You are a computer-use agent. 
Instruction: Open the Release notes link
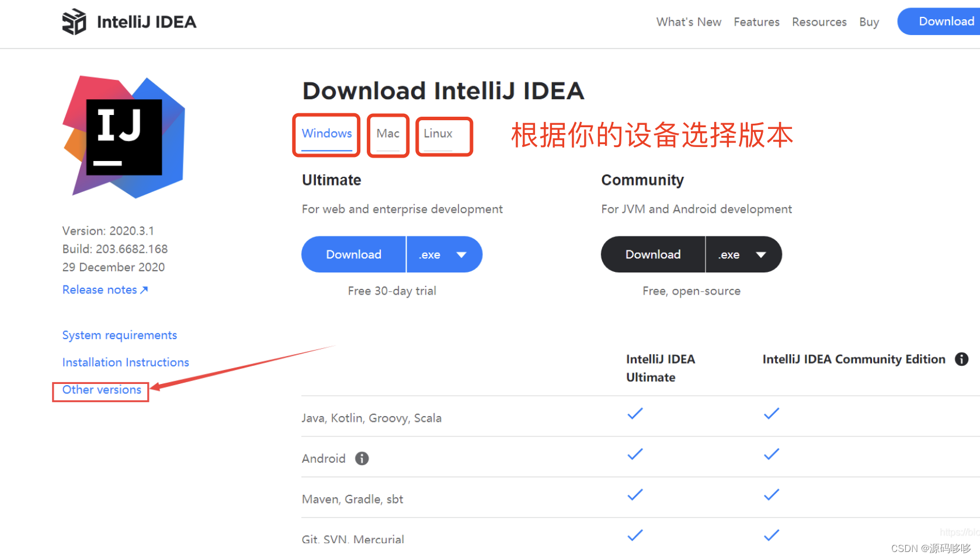105,290
